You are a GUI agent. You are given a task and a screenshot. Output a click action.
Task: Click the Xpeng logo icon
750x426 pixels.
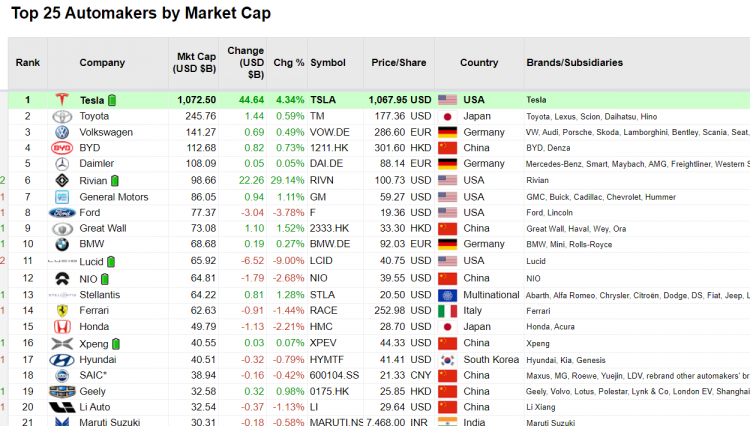click(62, 343)
